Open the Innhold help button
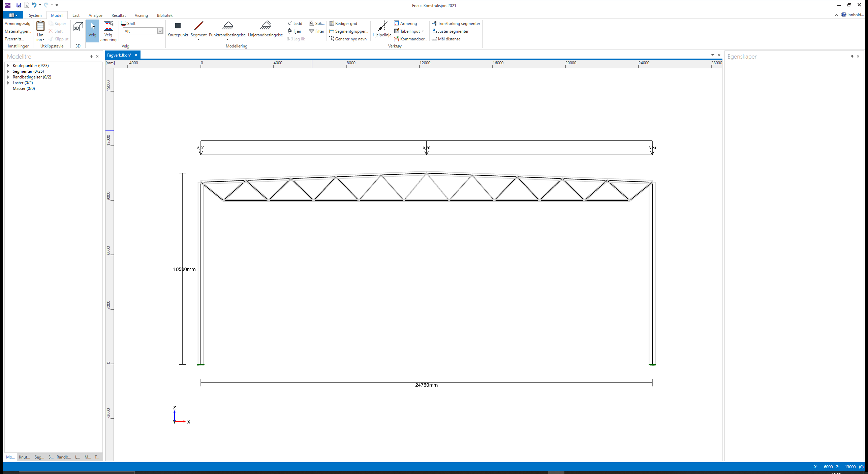This screenshot has width=868, height=474. (x=852, y=15)
